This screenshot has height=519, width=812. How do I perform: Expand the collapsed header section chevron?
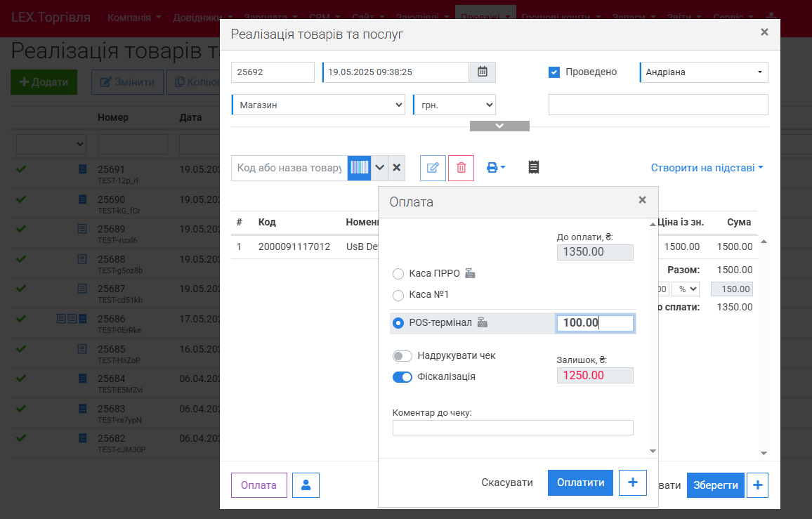click(x=499, y=126)
